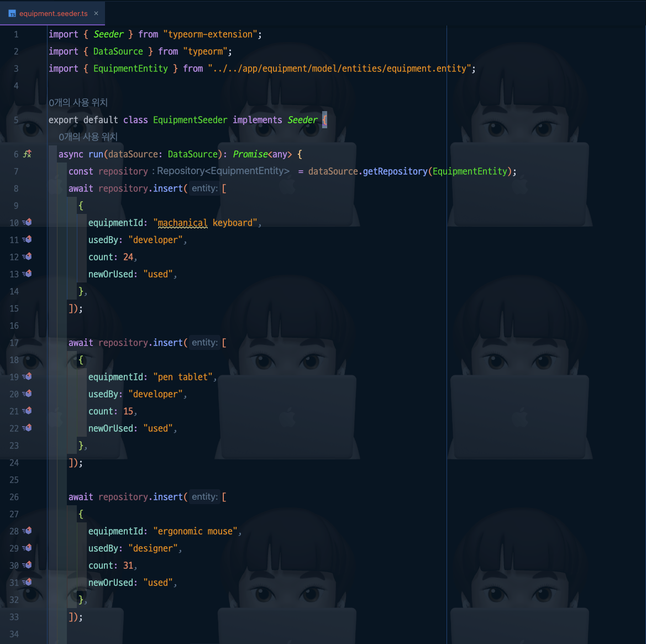Click the count value 24
The height and width of the screenshot is (644, 646).
click(x=128, y=257)
